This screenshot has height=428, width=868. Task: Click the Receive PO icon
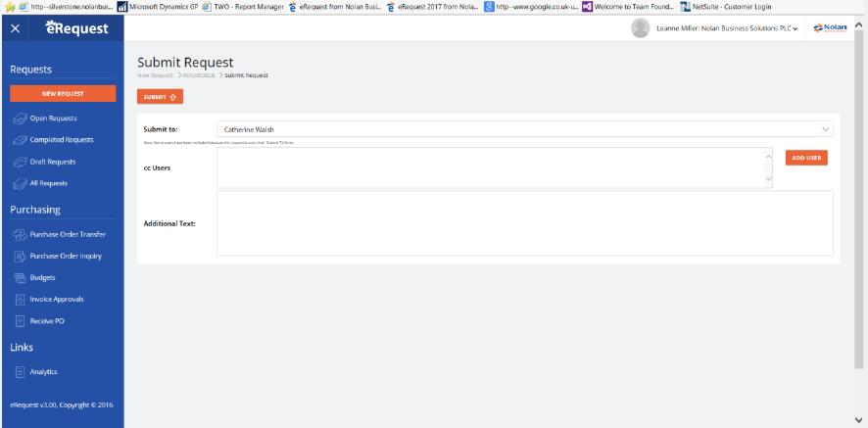(x=20, y=320)
